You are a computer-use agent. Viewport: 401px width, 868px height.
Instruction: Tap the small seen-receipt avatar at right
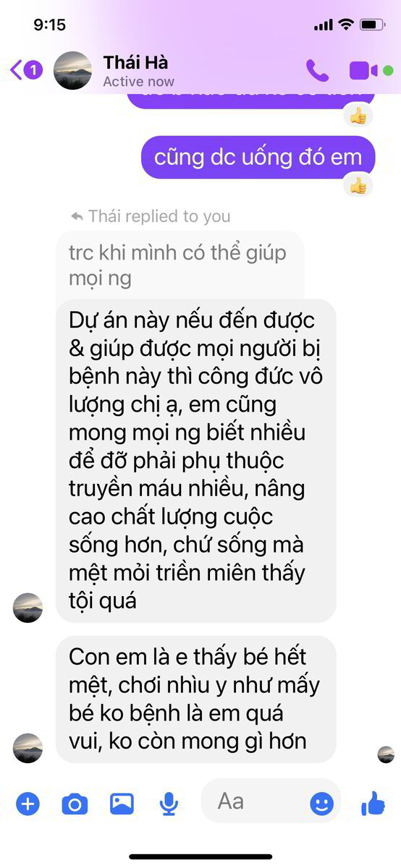tap(386, 754)
